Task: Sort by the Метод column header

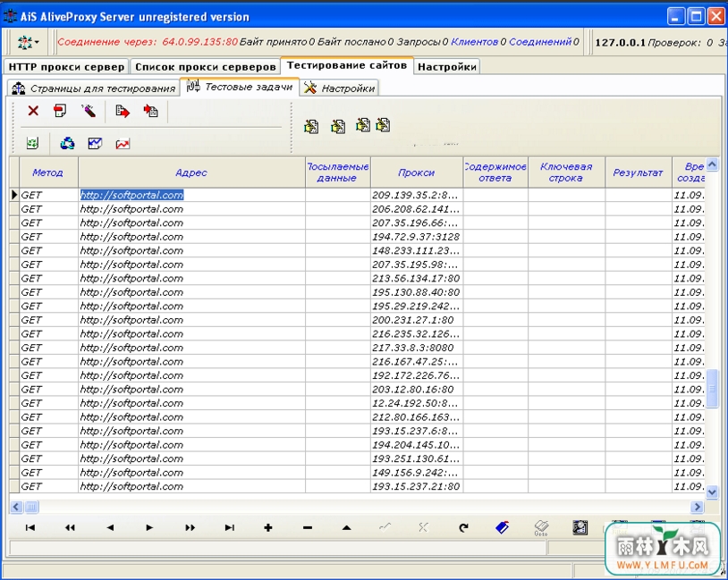Action: (x=48, y=172)
